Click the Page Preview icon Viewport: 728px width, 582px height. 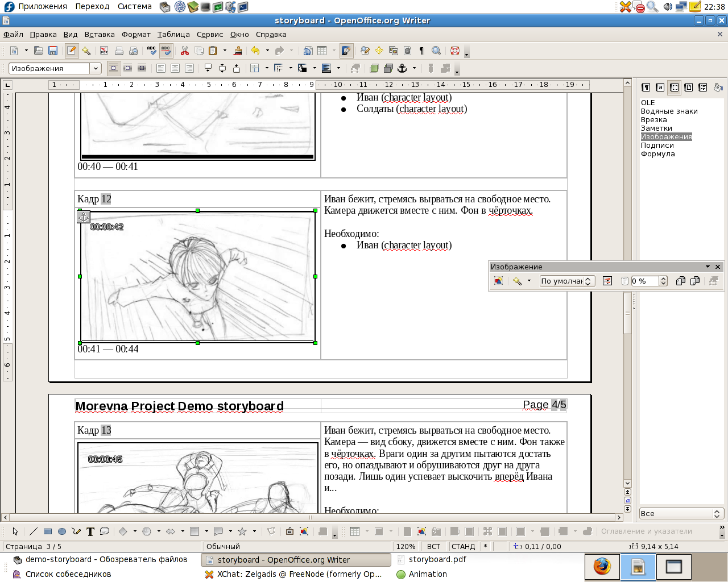pos(133,51)
